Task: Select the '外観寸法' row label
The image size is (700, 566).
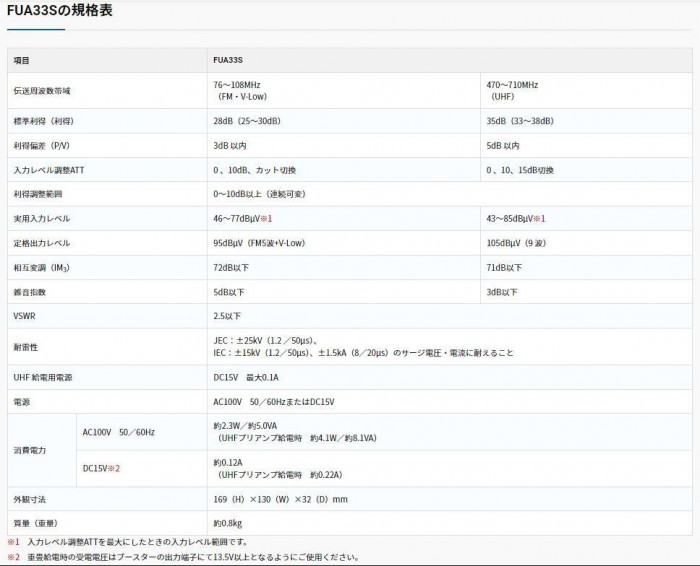Action: point(29,499)
